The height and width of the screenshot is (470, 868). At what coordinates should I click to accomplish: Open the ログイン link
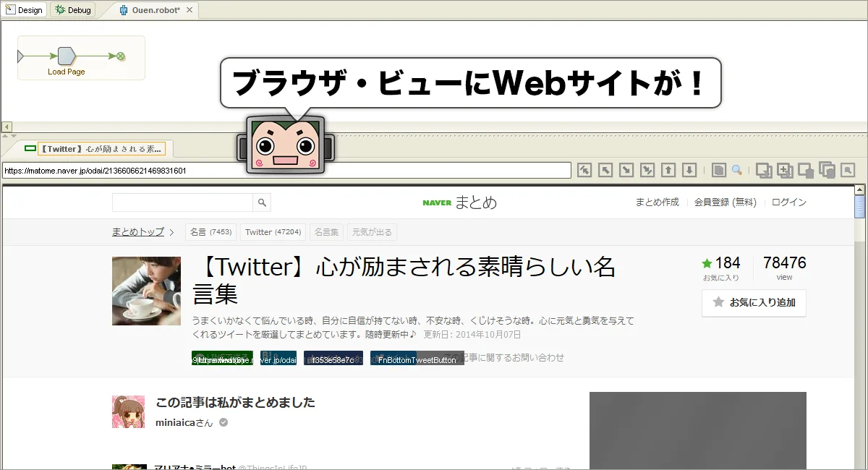click(788, 202)
